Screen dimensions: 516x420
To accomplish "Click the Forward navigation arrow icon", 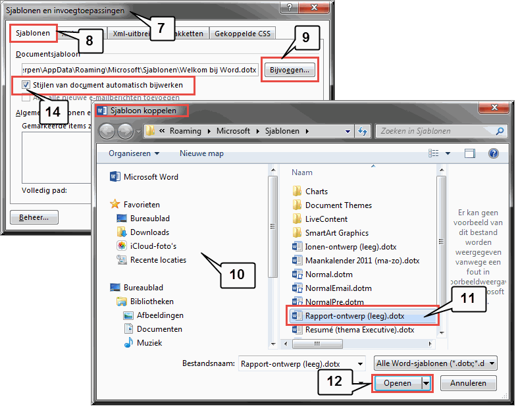I will pyautogui.click(x=125, y=132).
